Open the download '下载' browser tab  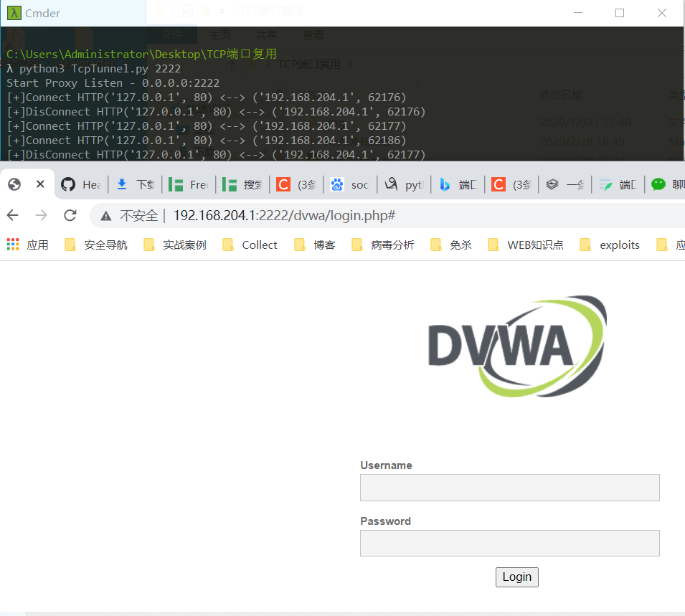tap(135, 185)
